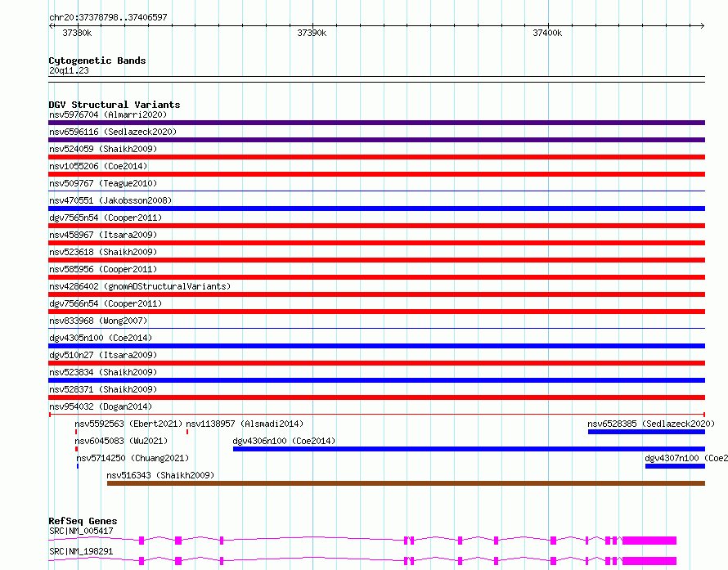Open the nsv1055206 (Coe2014) variant label

click(98, 166)
